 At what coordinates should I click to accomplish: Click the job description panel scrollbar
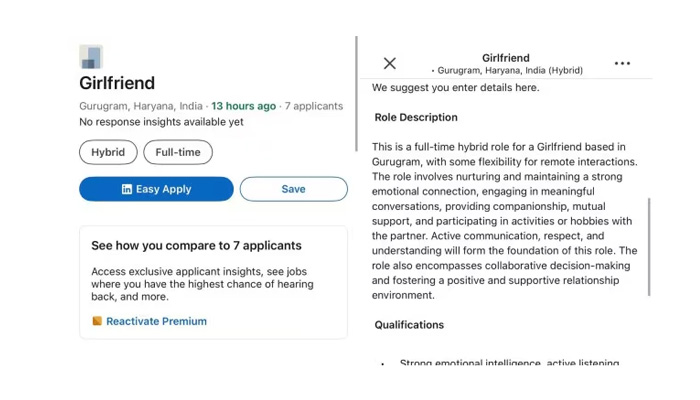pyautogui.click(x=650, y=245)
